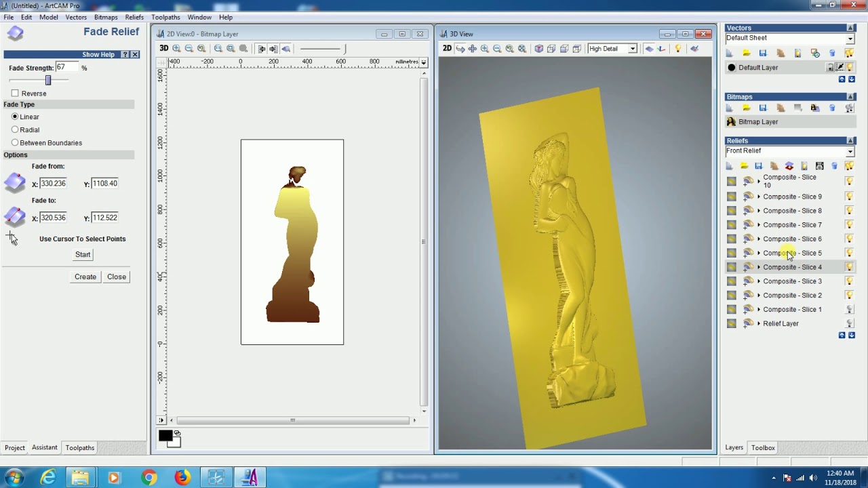Click Fade to point picker icon
The image size is (868, 488).
[14, 216]
